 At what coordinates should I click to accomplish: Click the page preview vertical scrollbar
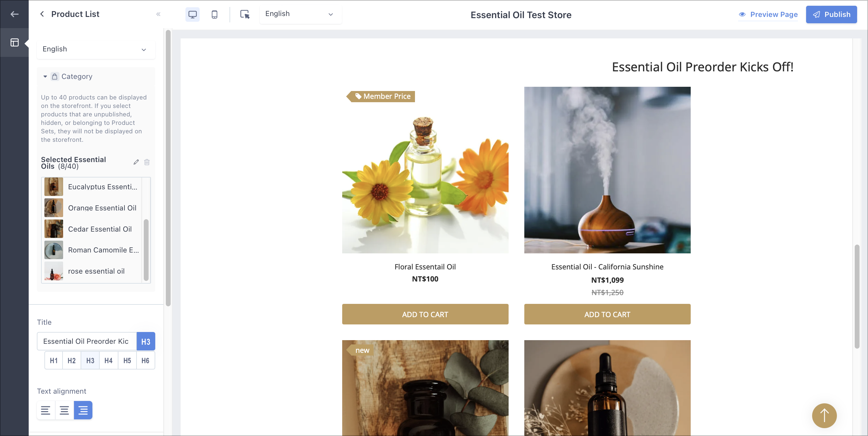click(857, 297)
